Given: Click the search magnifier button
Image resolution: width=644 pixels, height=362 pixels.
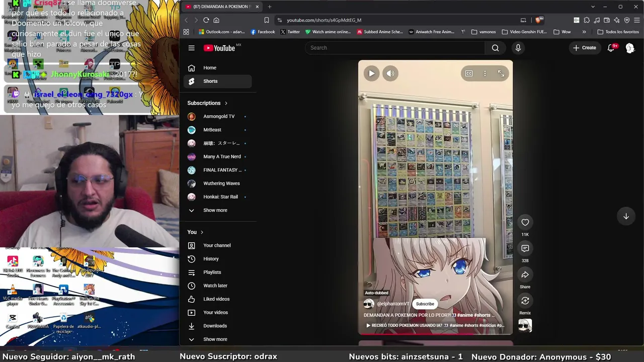Looking at the screenshot, I should coord(496,48).
